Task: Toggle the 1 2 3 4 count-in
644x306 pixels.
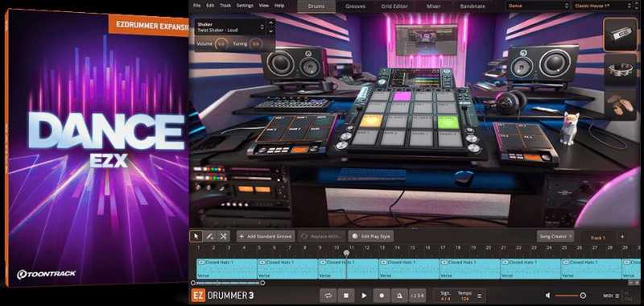Action: pyautogui.click(x=417, y=296)
